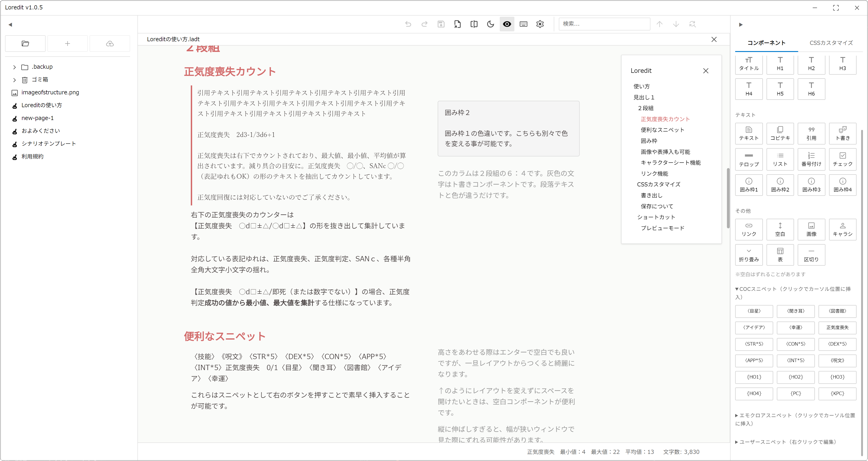Screen dimensions: 868x461
Task: Insert the 表 table component
Action: tap(780, 254)
